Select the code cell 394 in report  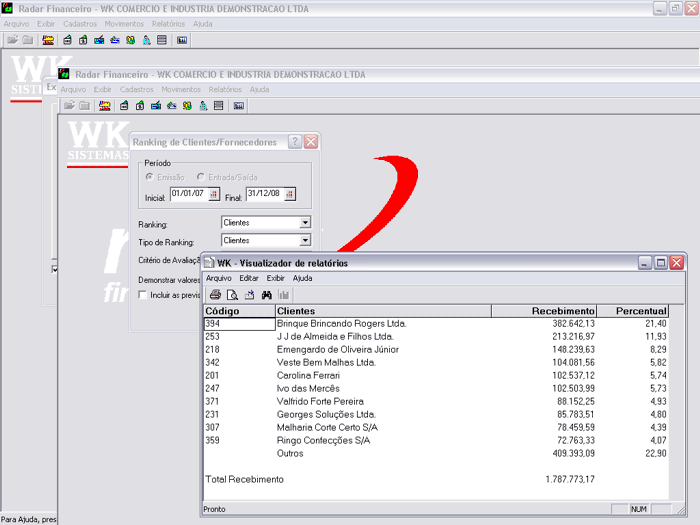[x=238, y=324]
